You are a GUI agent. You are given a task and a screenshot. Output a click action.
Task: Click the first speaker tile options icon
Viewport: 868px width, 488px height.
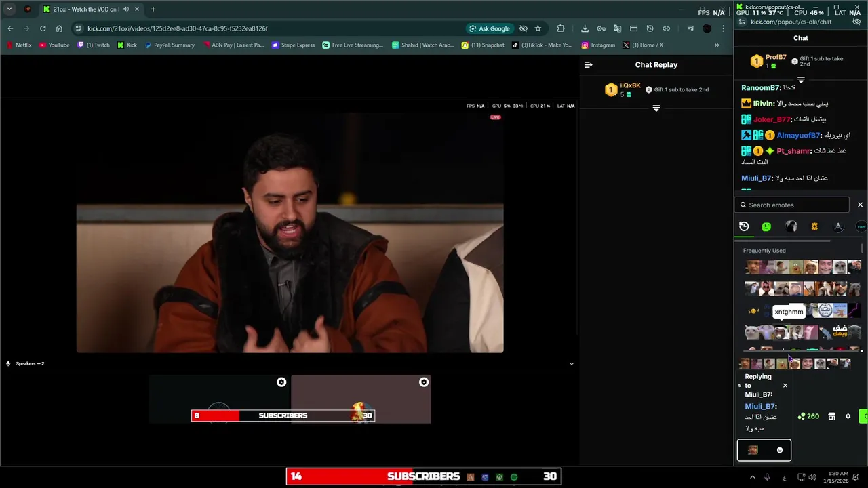[x=281, y=382]
